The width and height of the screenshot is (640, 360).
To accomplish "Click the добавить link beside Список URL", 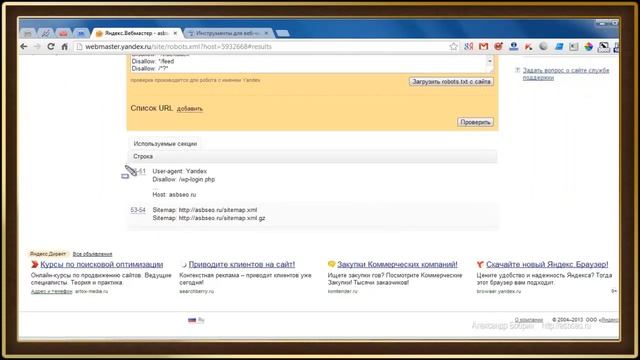I will pos(190,109).
